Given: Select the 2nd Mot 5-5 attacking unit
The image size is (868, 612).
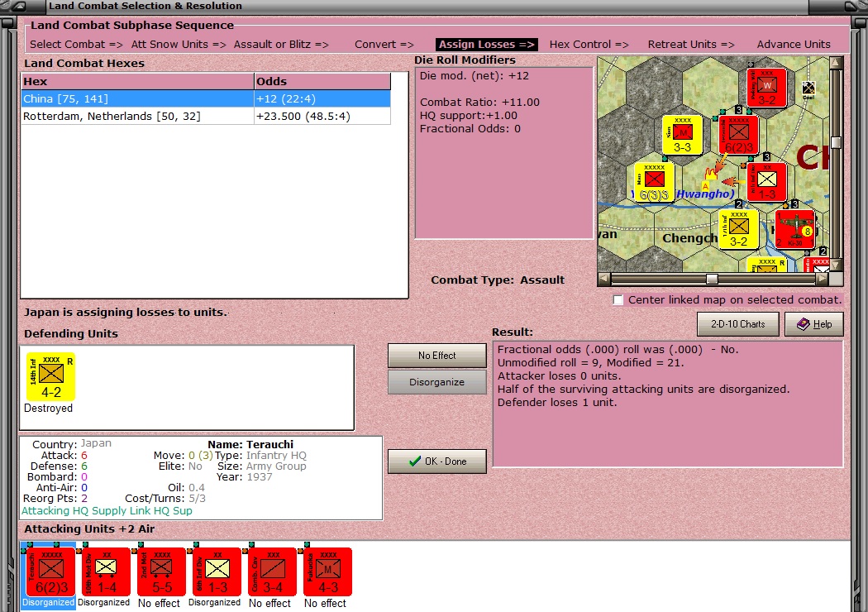Looking at the screenshot, I should coord(161,572).
